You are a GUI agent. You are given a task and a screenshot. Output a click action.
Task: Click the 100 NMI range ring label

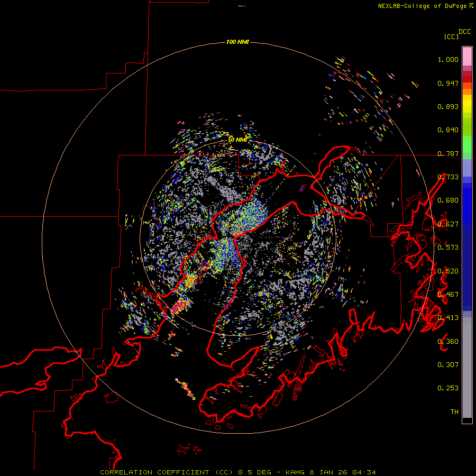[237, 42]
